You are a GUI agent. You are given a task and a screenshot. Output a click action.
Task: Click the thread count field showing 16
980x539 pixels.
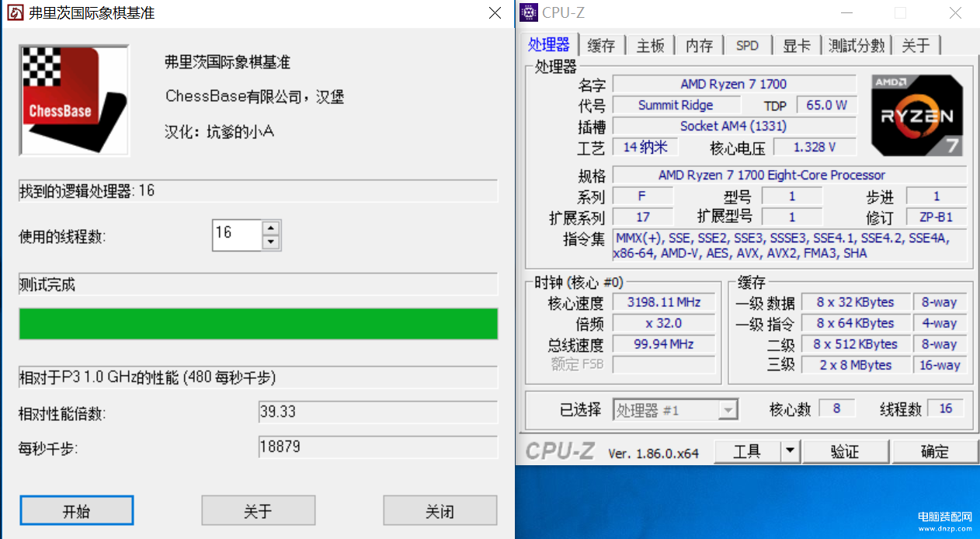[x=237, y=235]
